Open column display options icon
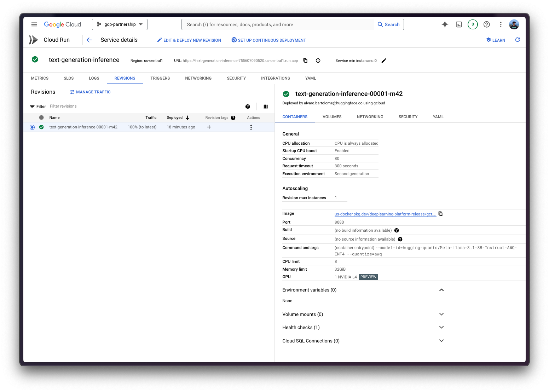This screenshot has height=392, width=549. coord(266,106)
